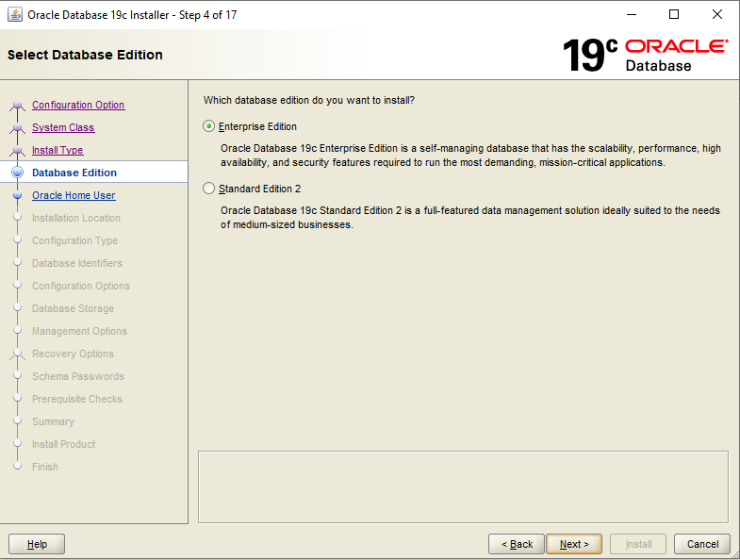Click the Back button
Viewport: 740px width, 560px height.
517,544
